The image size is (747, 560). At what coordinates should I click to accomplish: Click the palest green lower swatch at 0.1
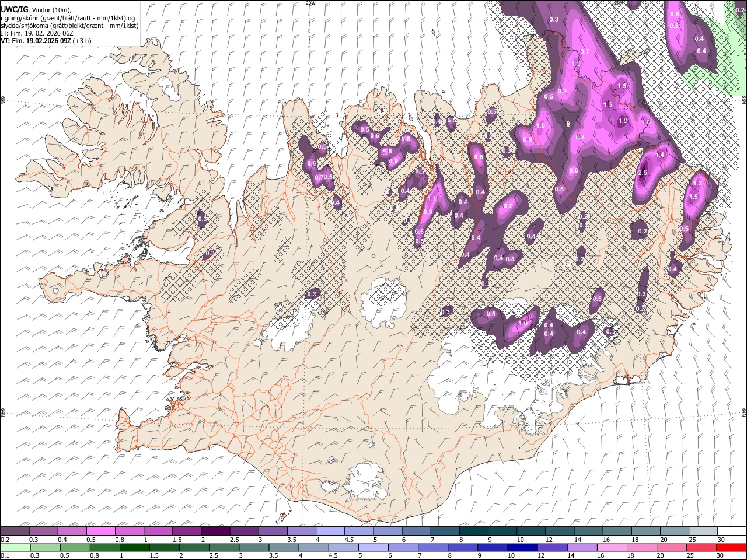pos(15,548)
